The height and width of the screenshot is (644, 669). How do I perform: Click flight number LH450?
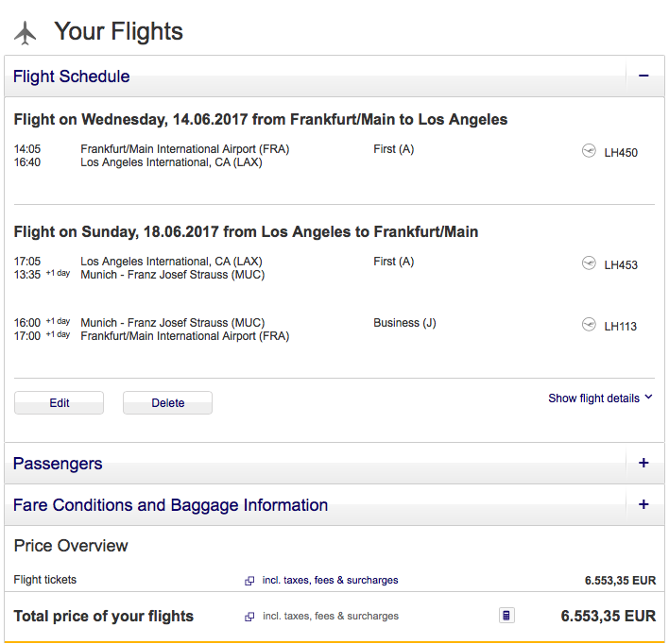(x=621, y=152)
